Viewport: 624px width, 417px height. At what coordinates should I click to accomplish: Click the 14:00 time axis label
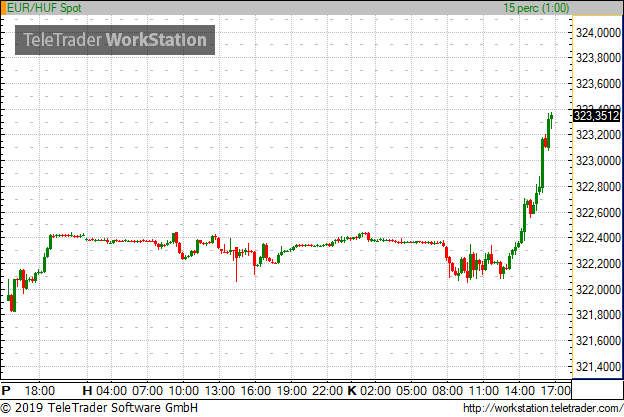(x=520, y=390)
